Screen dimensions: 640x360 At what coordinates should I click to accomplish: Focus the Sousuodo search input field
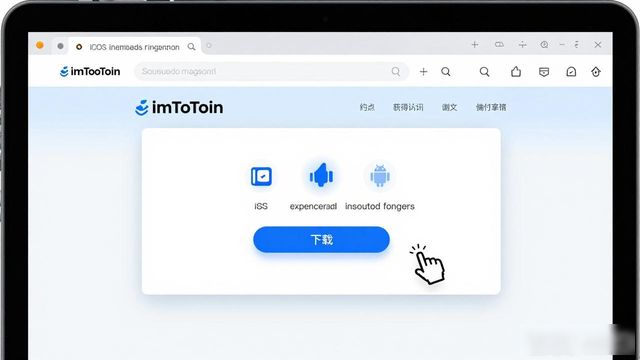(x=271, y=71)
